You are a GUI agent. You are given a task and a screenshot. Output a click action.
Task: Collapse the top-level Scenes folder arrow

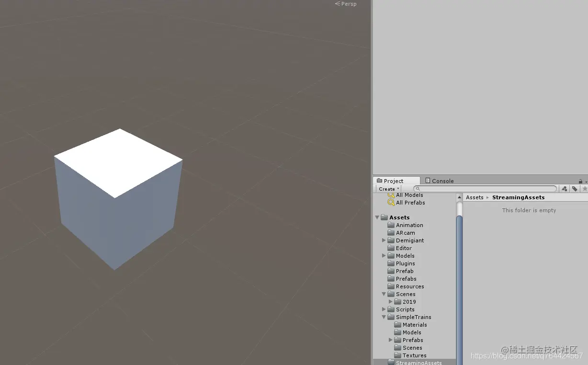click(384, 294)
